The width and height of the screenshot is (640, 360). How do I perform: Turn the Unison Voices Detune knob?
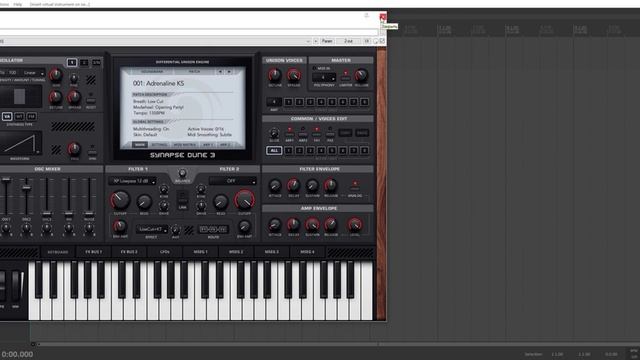click(x=275, y=76)
